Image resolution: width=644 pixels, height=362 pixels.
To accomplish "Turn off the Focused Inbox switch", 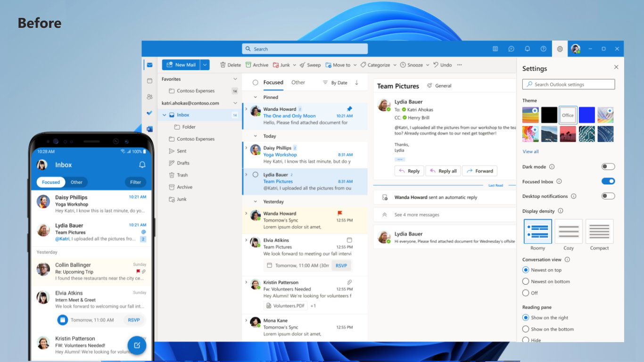I will click(608, 181).
